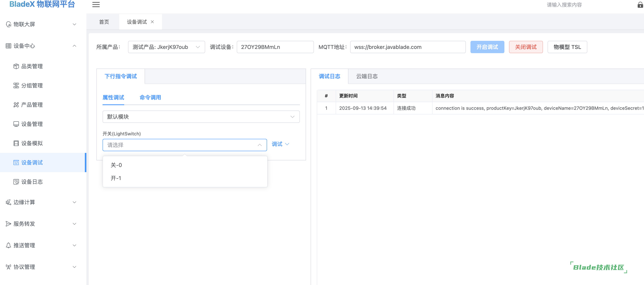Click the 边缘计算 icon
Image resolution: width=644 pixels, height=285 pixels.
coord(8,202)
